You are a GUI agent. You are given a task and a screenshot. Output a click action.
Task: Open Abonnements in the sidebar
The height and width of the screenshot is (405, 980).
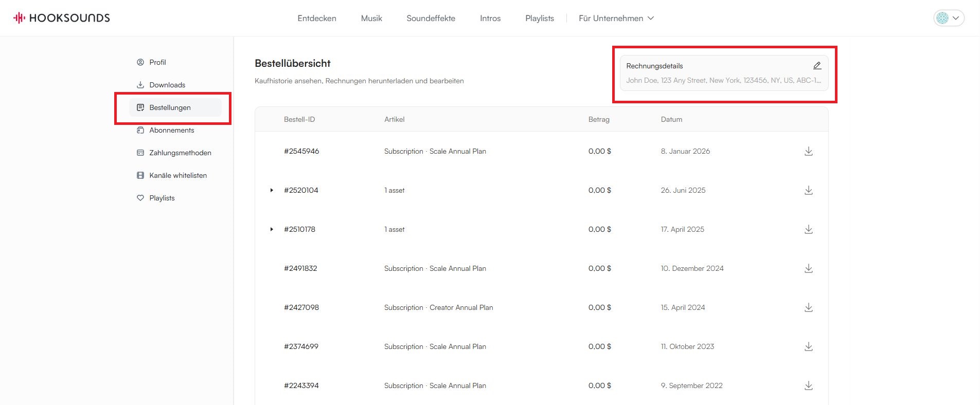(171, 130)
